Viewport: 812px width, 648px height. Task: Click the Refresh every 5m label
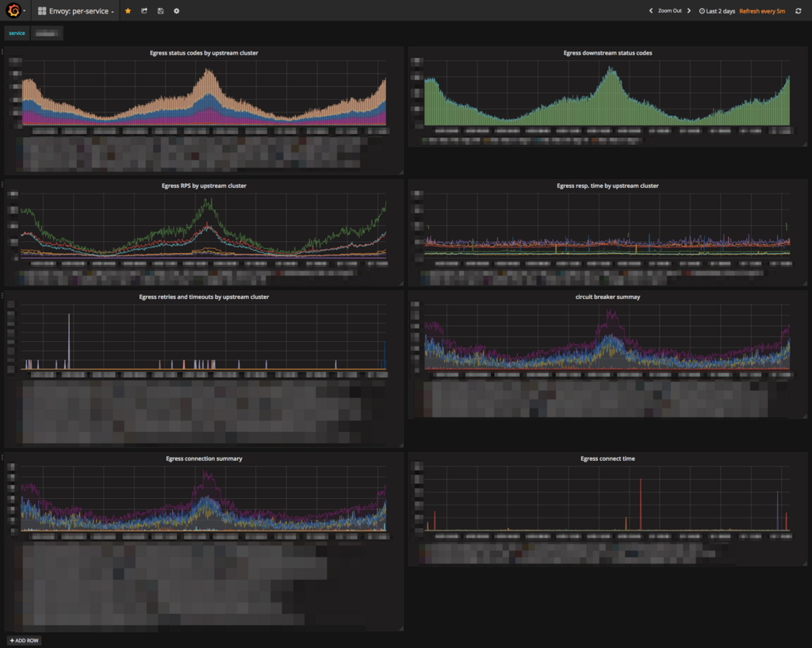coord(762,11)
